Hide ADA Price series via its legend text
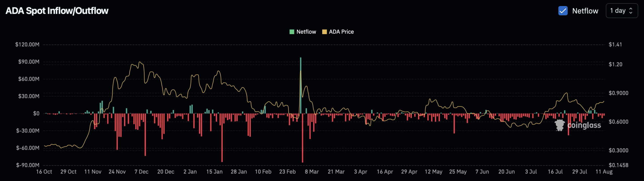Viewport: 644px width, 181px height. 341,32
